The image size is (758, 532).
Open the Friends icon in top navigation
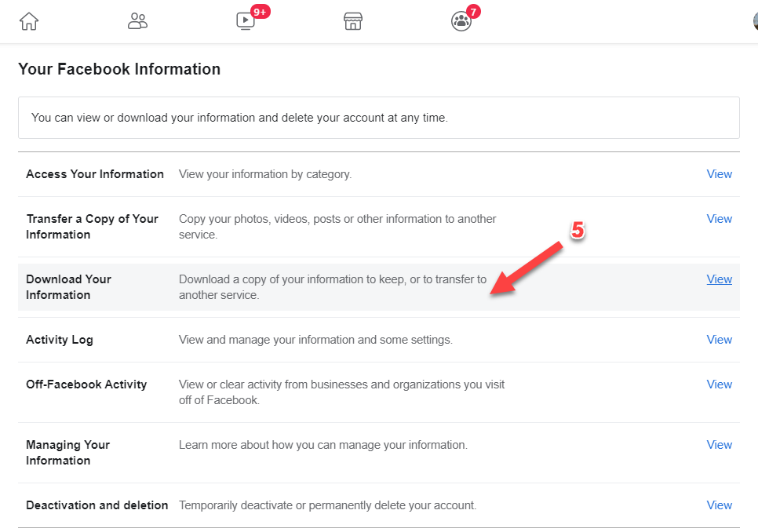point(137,21)
